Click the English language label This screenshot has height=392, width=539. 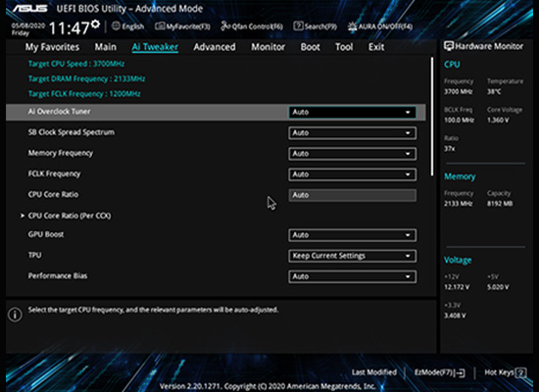point(132,26)
